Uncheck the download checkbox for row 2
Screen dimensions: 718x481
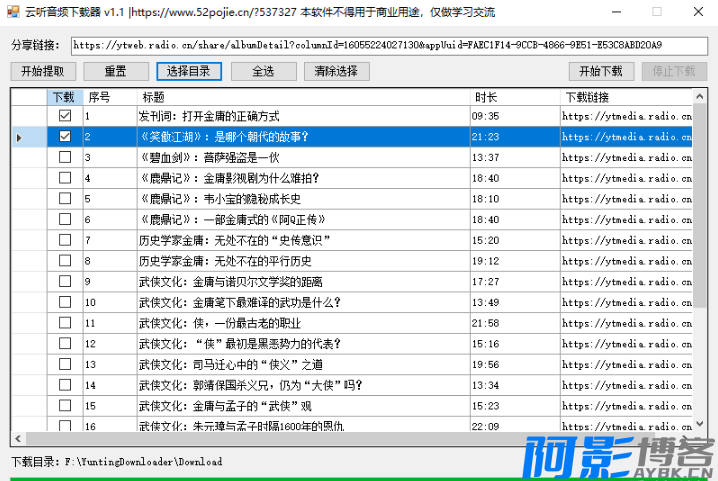pos(65,137)
